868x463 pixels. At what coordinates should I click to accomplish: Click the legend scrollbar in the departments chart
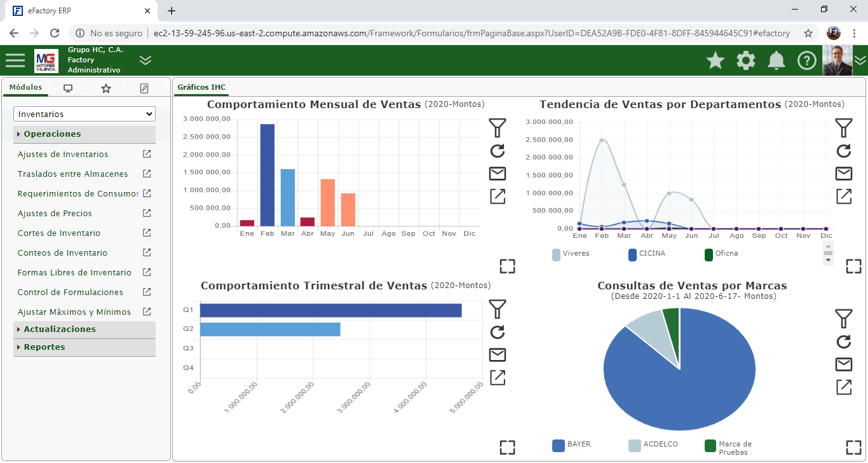click(x=828, y=252)
